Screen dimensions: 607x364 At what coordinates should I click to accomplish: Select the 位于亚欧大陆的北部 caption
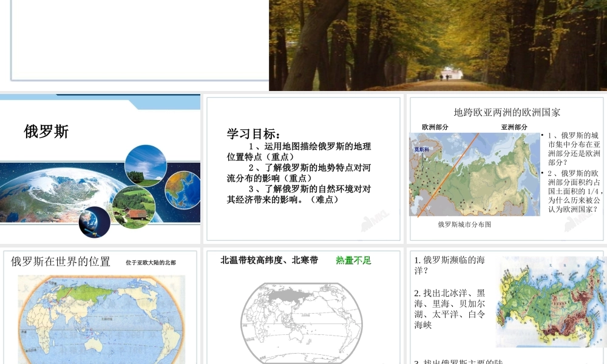(x=151, y=263)
